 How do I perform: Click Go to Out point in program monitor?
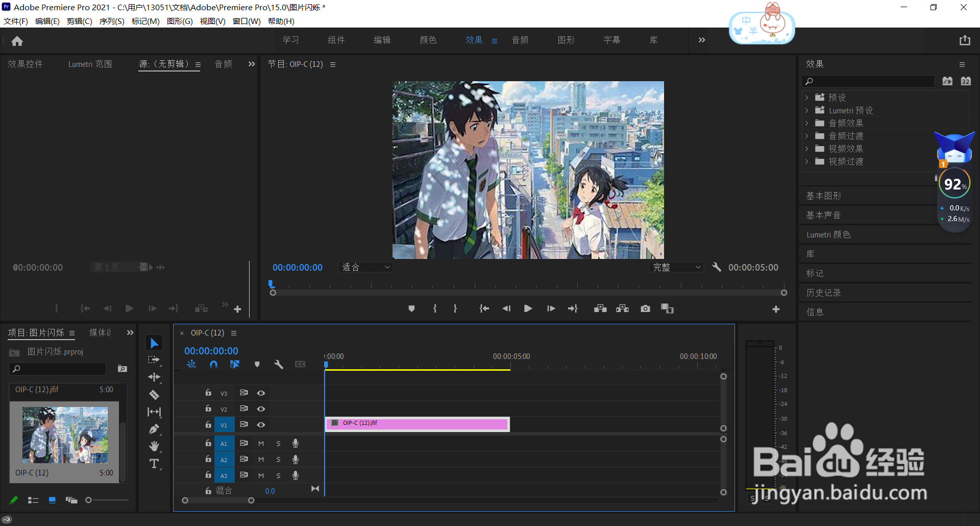[x=573, y=308]
